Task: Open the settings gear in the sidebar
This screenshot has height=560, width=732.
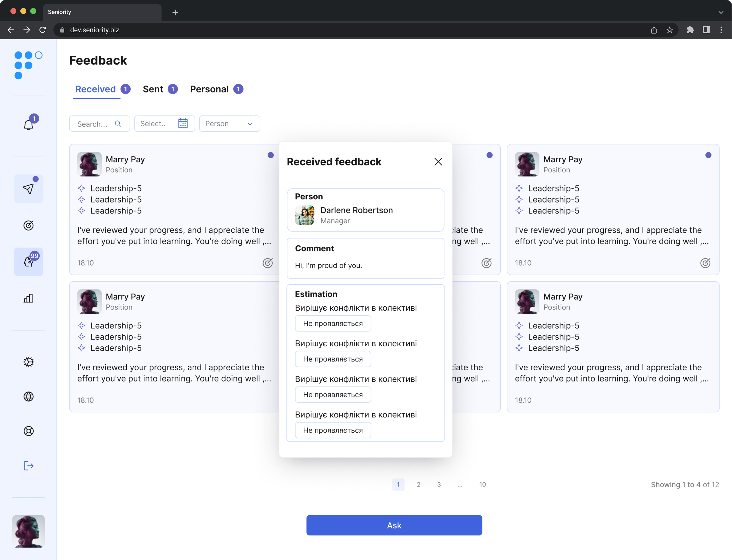Action: (x=28, y=362)
